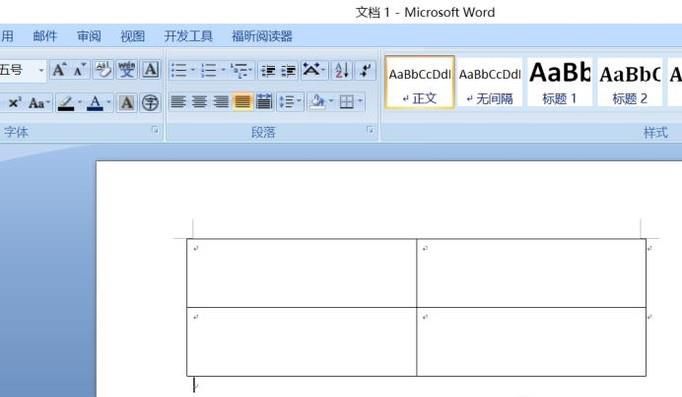Screen dimensions: 682x397
Task: Click the Grow Font (large A) icon
Action: [x=59, y=70]
